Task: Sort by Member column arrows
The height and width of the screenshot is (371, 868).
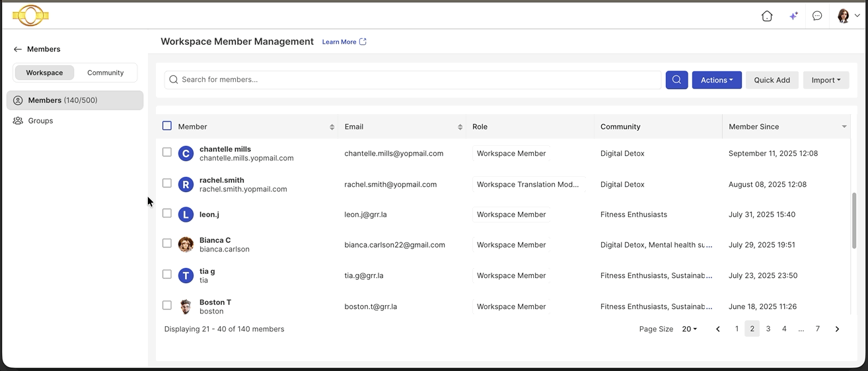Action: 332,127
